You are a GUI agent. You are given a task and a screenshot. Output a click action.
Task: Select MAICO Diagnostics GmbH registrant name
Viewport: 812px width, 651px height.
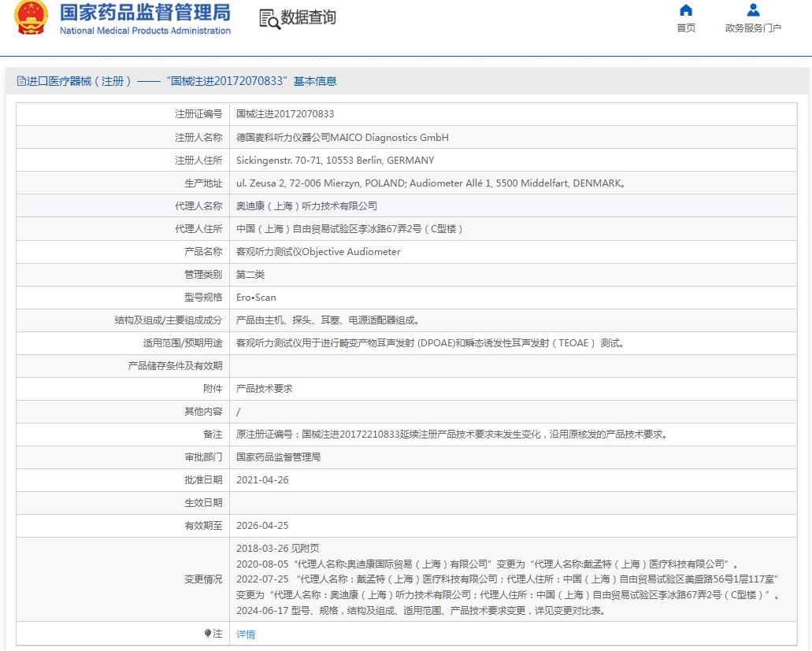pyautogui.click(x=343, y=137)
